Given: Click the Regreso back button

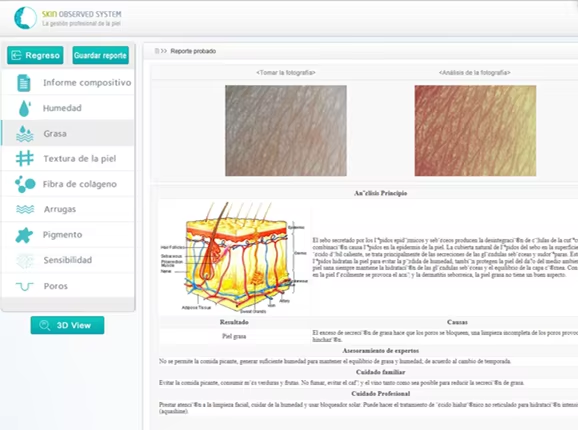Looking at the screenshot, I should pos(35,55).
